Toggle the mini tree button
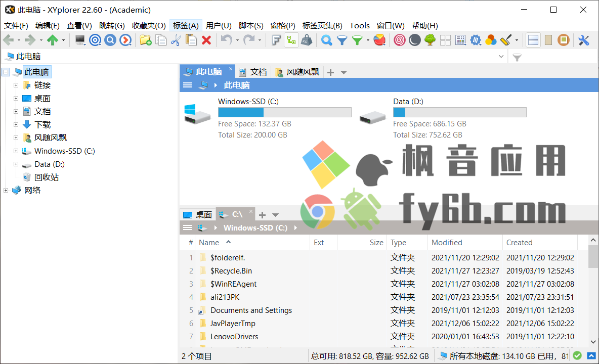Viewport: 599px width, 364px height. tap(291, 40)
